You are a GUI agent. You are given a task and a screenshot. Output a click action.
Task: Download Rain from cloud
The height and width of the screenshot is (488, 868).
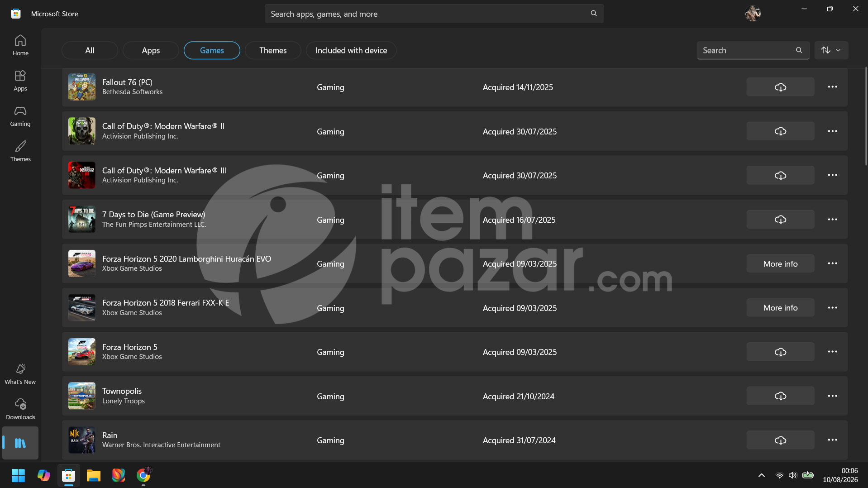780,440
